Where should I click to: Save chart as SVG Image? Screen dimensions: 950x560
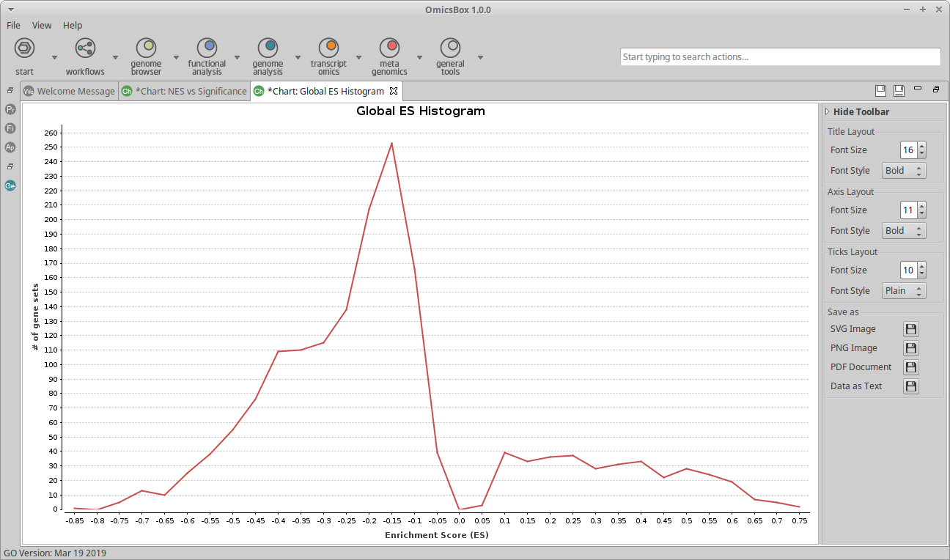tap(911, 329)
